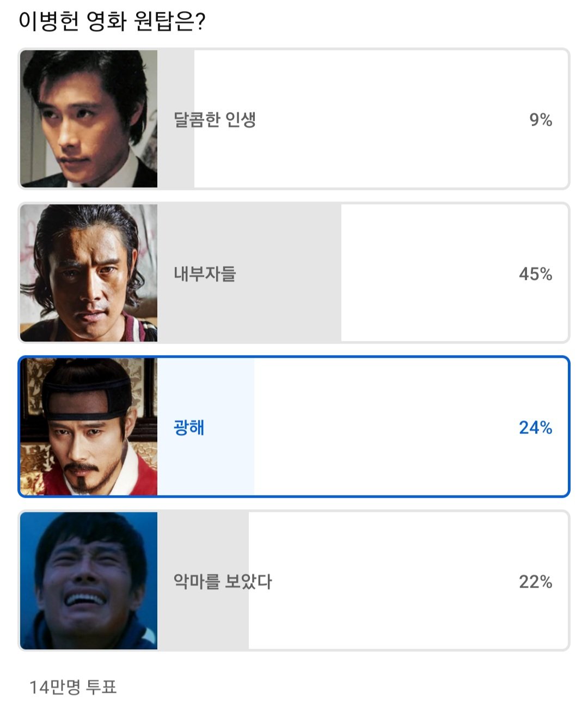The image size is (588, 707).
Task: Click the 45% result figure
Action: tap(536, 274)
